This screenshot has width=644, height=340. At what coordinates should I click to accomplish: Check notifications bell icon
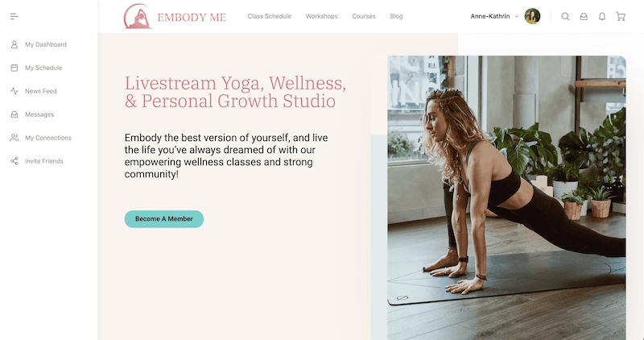(x=601, y=16)
